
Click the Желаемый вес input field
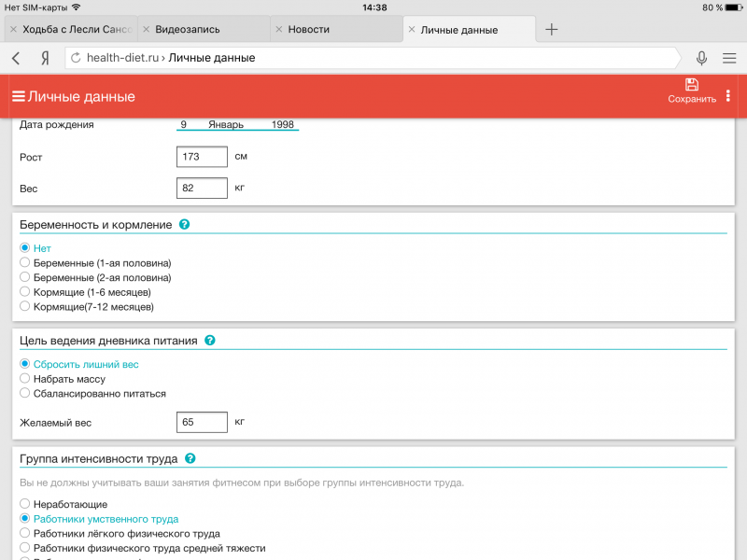[202, 422]
